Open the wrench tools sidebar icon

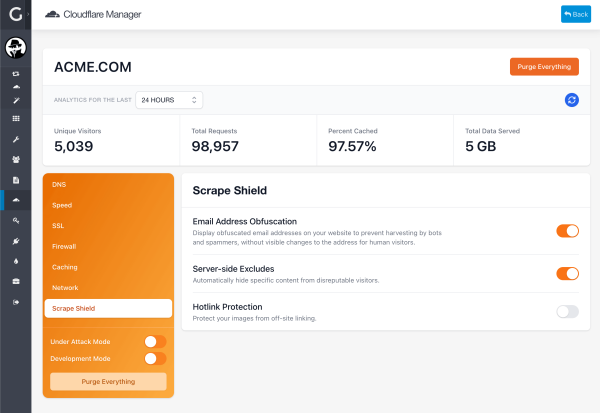(16, 139)
